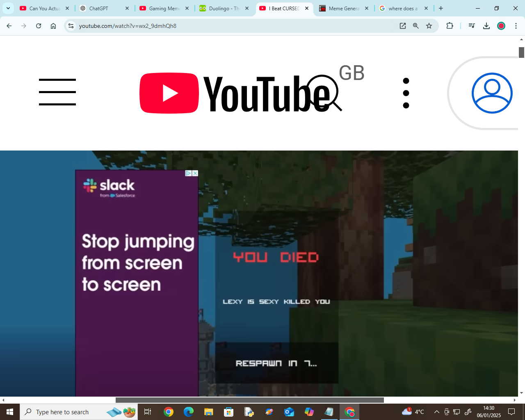Open the notification center icon
The width and height of the screenshot is (525, 420).
pyautogui.click(x=511, y=412)
